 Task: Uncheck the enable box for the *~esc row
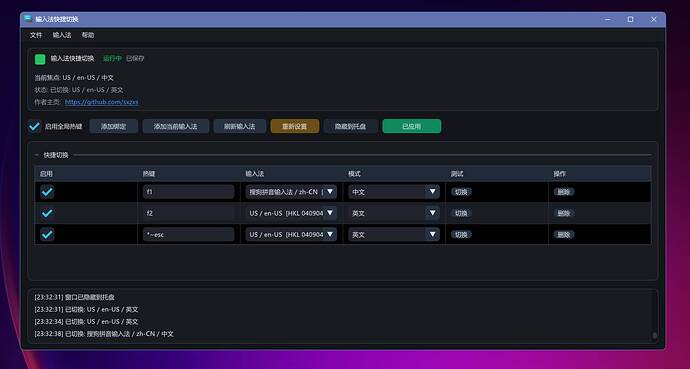[47, 234]
